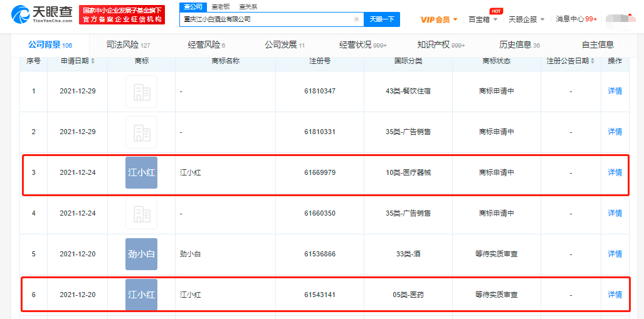Open 详情 for registration 61660350
This screenshot has height=319, width=644.
(615, 213)
